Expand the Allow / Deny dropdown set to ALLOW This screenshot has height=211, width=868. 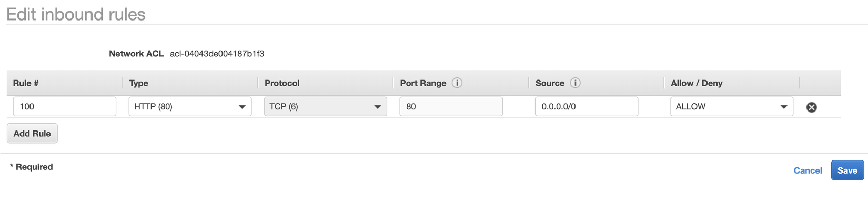(731, 106)
